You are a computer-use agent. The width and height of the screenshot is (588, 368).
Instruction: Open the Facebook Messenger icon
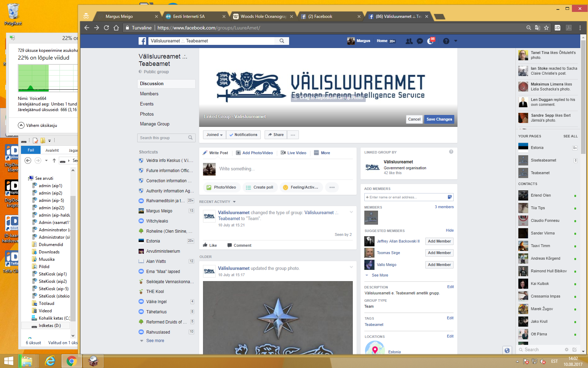[x=420, y=41]
